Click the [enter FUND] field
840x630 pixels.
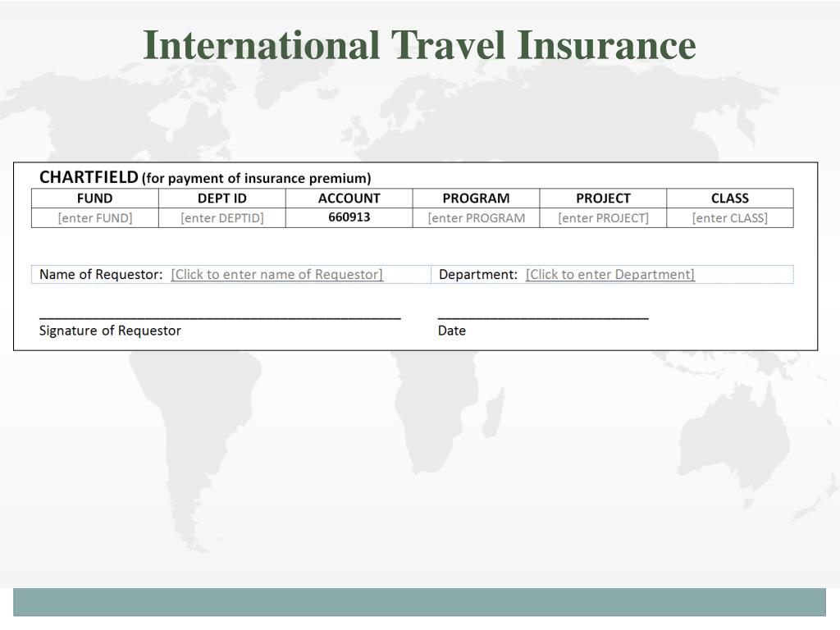[x=95, y=218]
